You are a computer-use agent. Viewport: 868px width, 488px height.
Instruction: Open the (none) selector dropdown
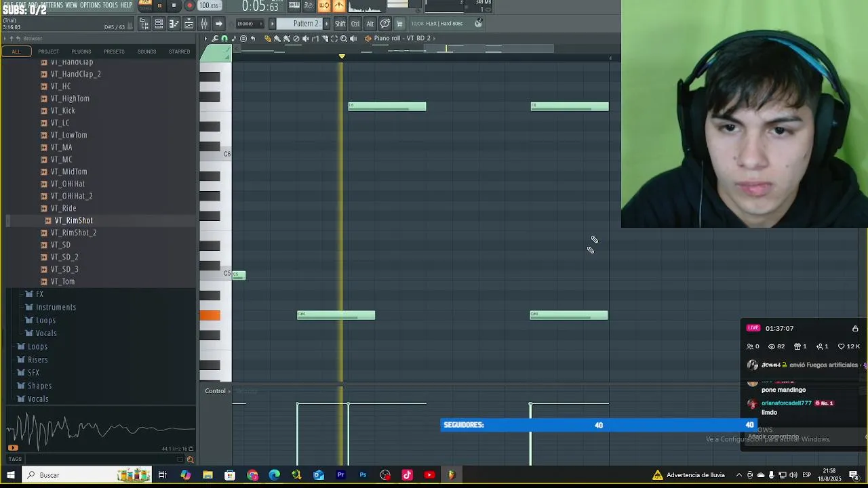(250, 24)
